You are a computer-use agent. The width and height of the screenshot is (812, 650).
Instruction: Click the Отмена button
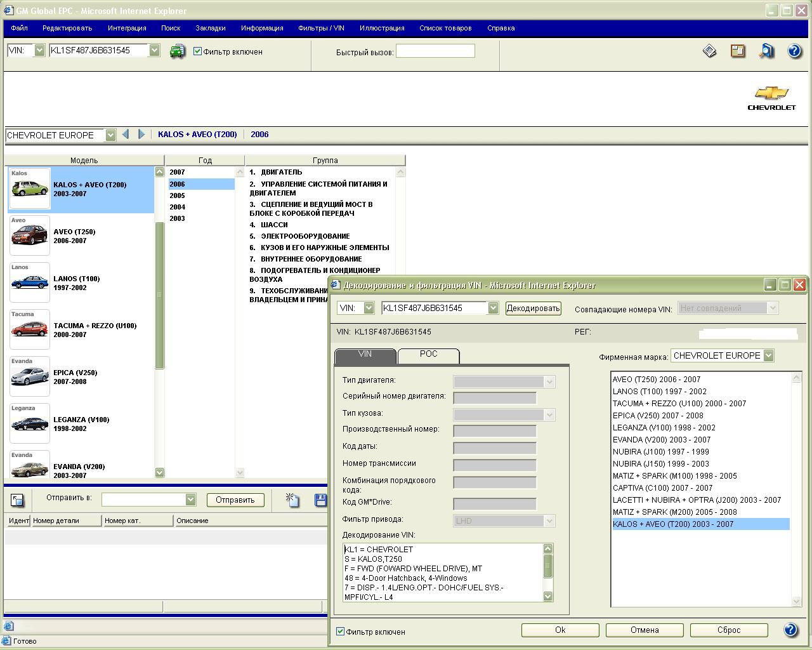(645, 630)
